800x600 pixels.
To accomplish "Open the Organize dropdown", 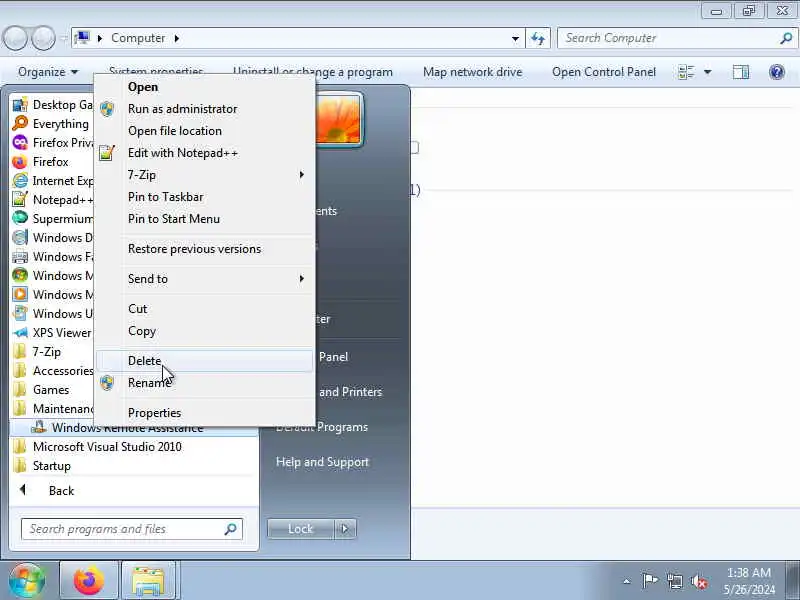I will (47, 72).
